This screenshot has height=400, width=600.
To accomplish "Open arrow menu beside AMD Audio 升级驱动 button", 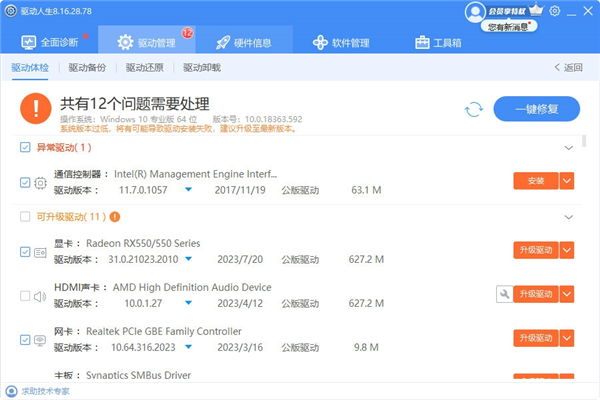I will coord(567,294).
